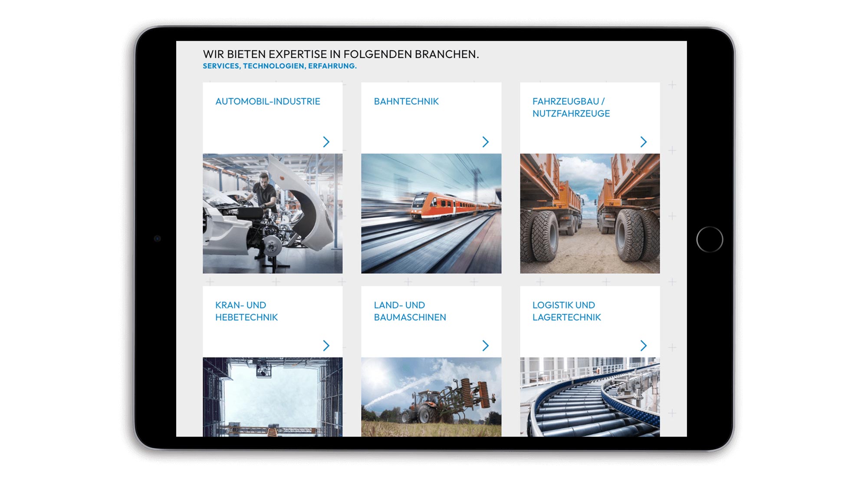Click the chevron on the Kran- und Hebetechnik card
Viewport: 868px width, 480px height.
[326, 346]
